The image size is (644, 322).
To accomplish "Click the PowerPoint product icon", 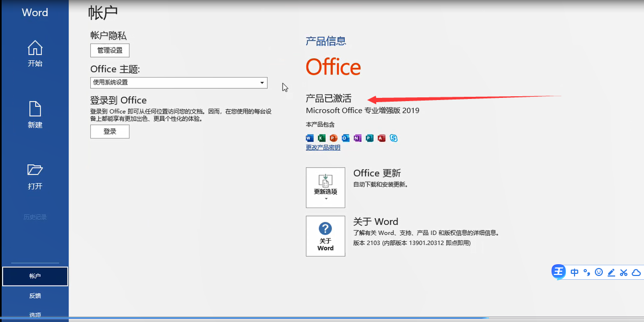I will [333, 138].
